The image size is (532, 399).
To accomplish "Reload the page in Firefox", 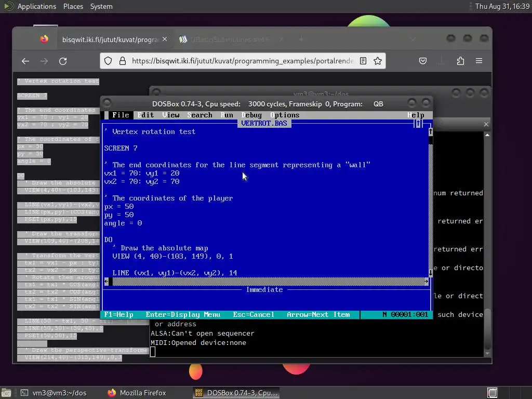I will click(x=63, y=61).
